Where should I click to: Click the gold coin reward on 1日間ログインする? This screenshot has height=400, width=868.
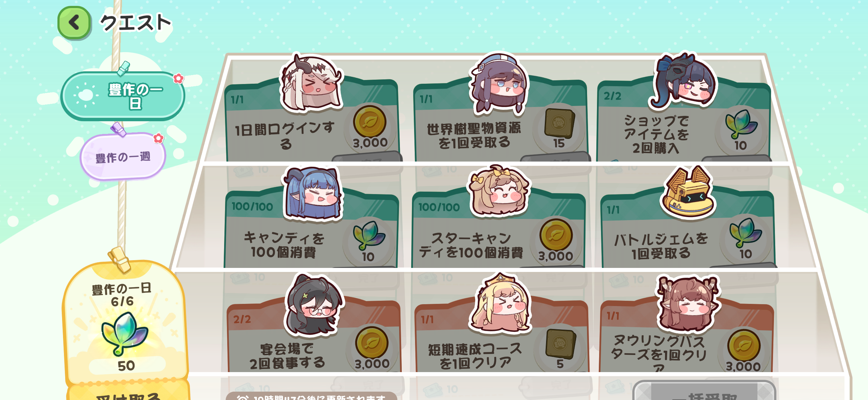pos(370,122)
